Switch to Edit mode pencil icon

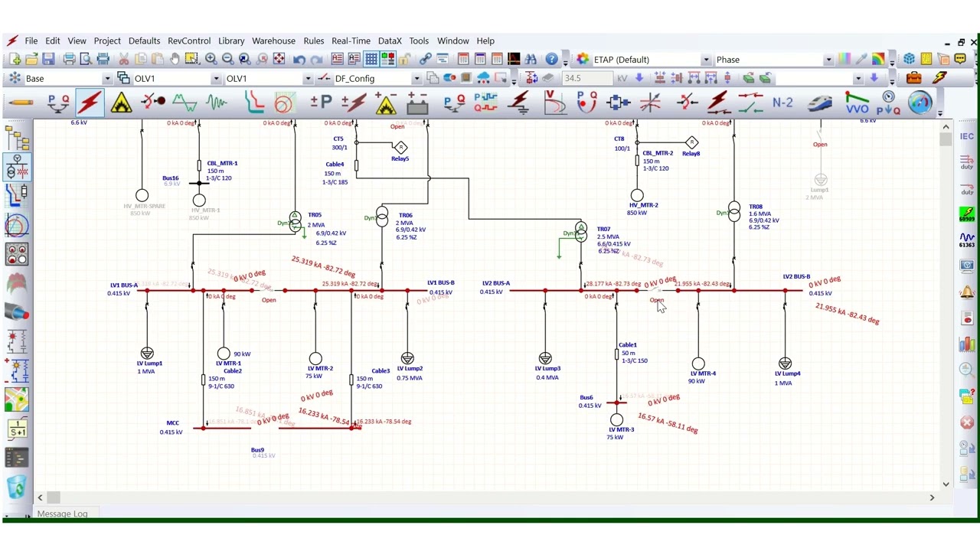coord(21,103)
